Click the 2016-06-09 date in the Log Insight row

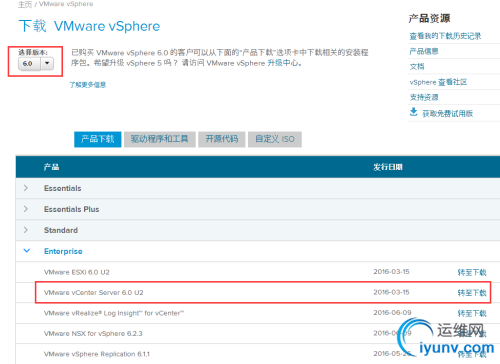click(392, 313)
